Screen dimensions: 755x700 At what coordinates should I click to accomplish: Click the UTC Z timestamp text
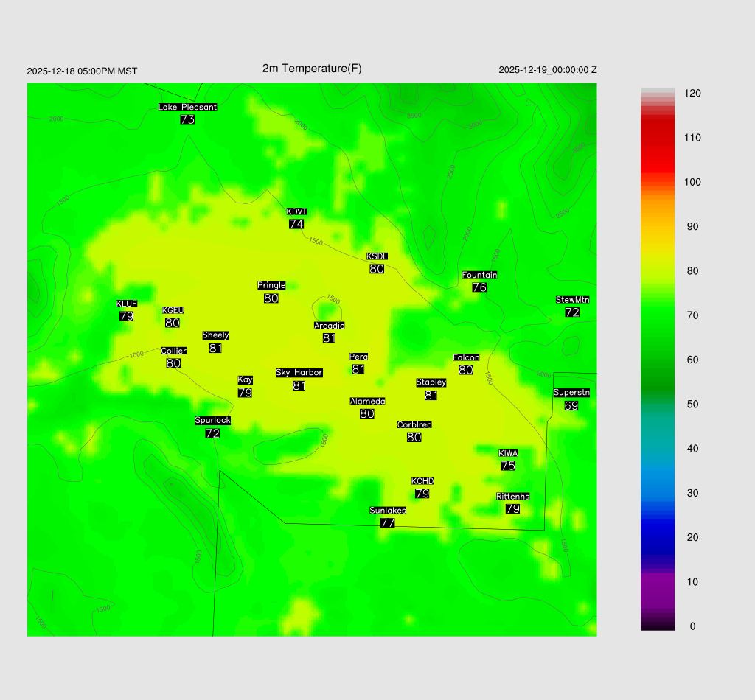click(548, 70)
